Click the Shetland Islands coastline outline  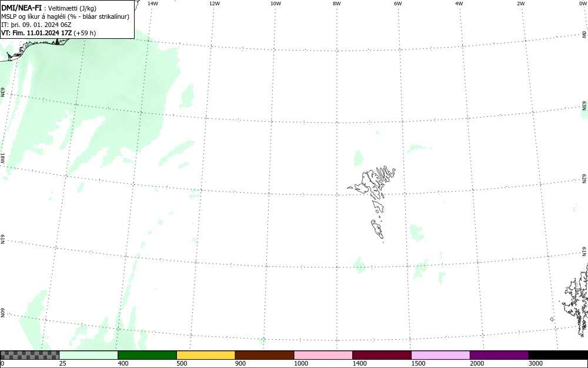point(575,300)
